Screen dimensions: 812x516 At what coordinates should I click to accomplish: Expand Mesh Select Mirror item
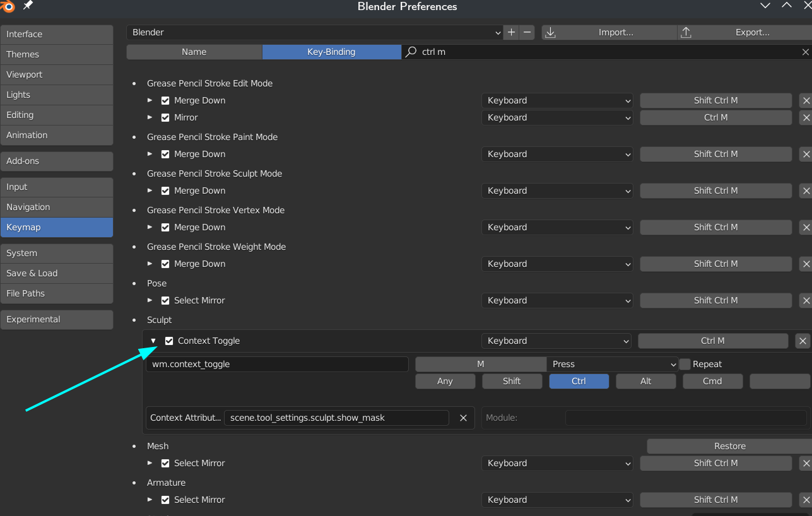pyautogui.click(x=150, y=463)
